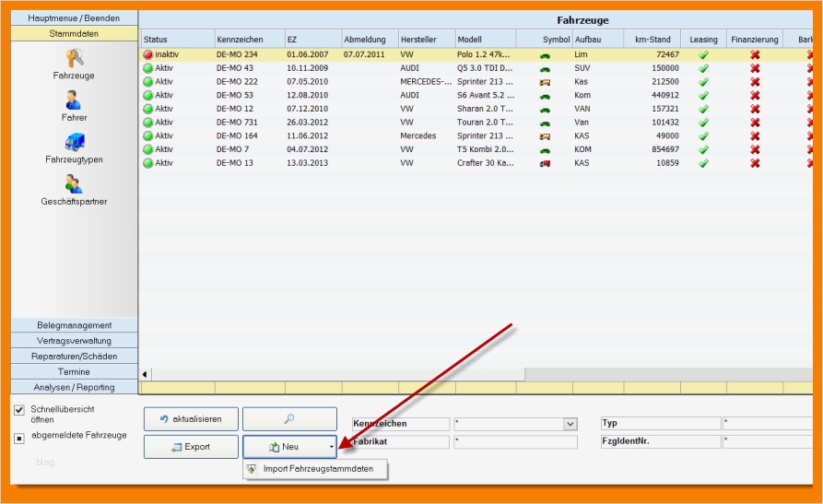This screenshot has height=504, width=823.
Task: Open Belegmanagement section
Action: [74, 325]
